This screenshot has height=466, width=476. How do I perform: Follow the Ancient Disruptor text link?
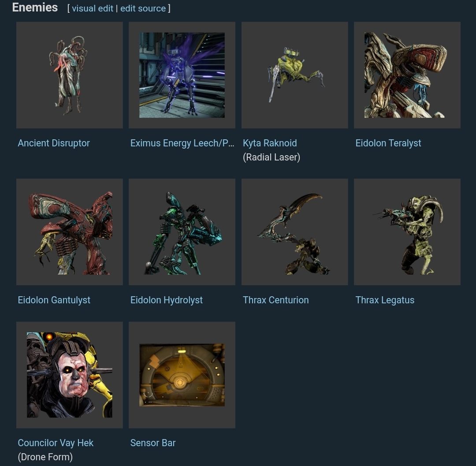pyautogui.click(x=54, y=143)
